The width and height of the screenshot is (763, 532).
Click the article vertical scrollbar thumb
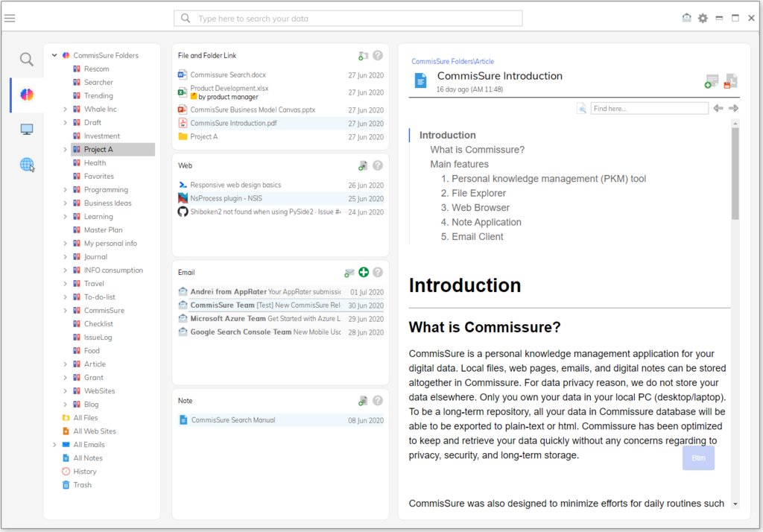(x=735, y=174)
